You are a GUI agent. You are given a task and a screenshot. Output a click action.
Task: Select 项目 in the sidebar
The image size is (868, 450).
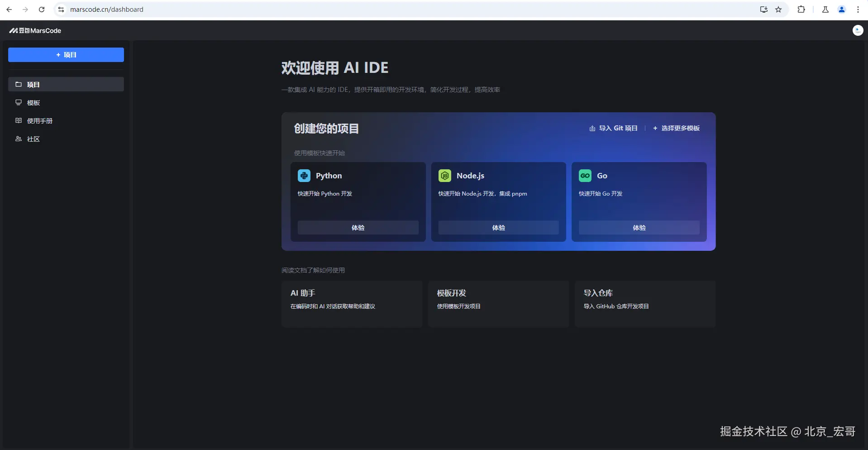(66, 84)
